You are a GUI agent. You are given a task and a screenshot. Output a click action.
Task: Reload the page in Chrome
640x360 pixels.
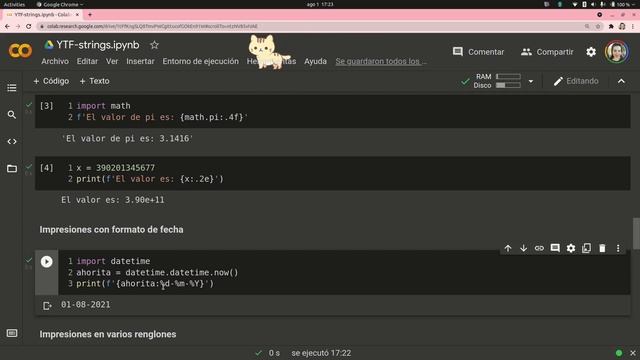click(29, 26)
